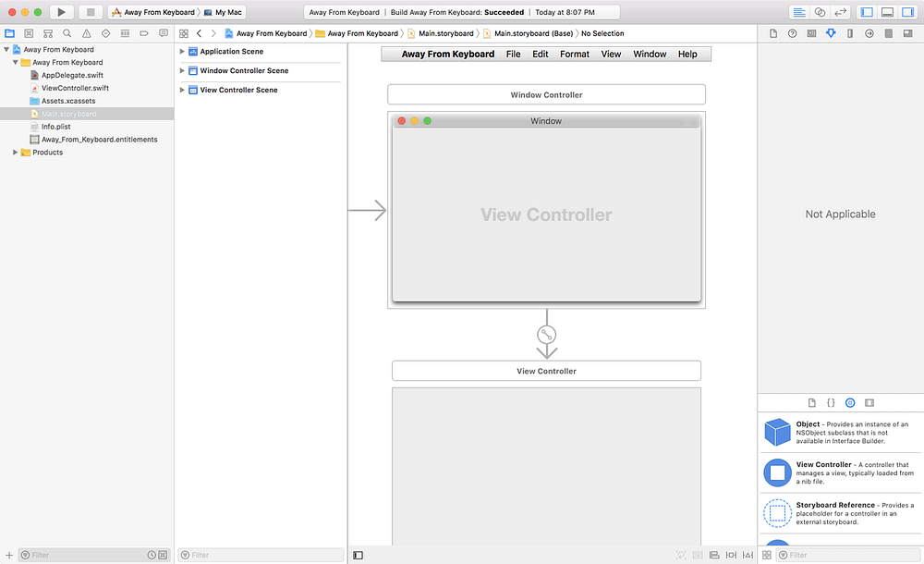The height and width of the screenshot is (564, 924).
Task: Show the Object library
Action: 850,403
